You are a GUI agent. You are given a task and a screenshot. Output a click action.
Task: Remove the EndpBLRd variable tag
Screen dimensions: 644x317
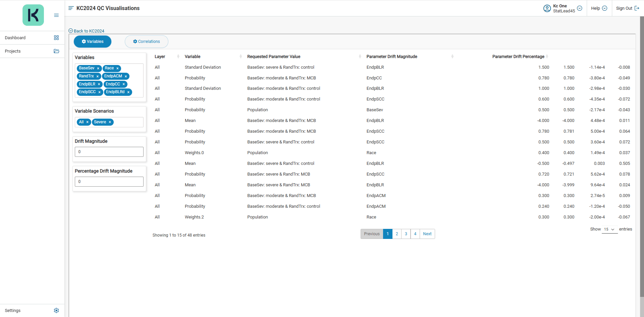click(x=128, y=92)
